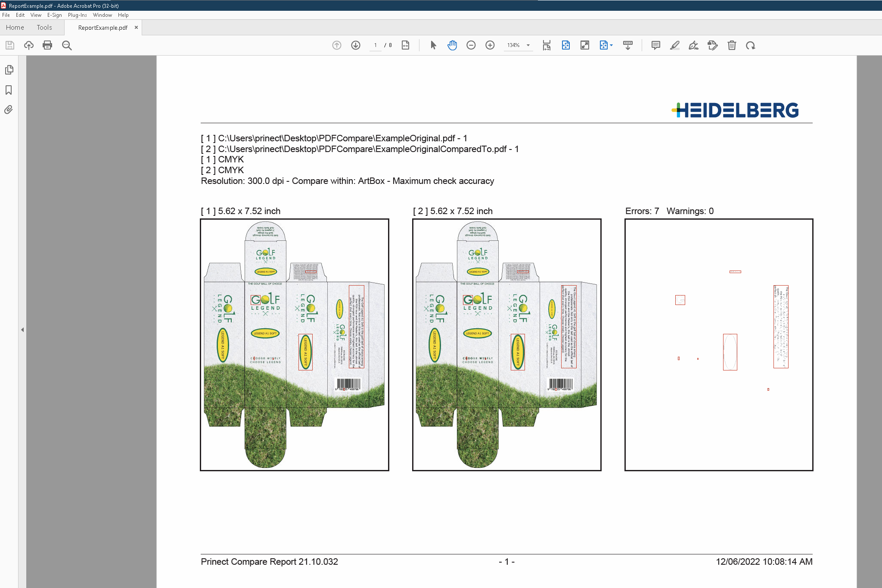Click the Heidelberg logo
The image size is (882, 588).
click(x=735, y=110)
